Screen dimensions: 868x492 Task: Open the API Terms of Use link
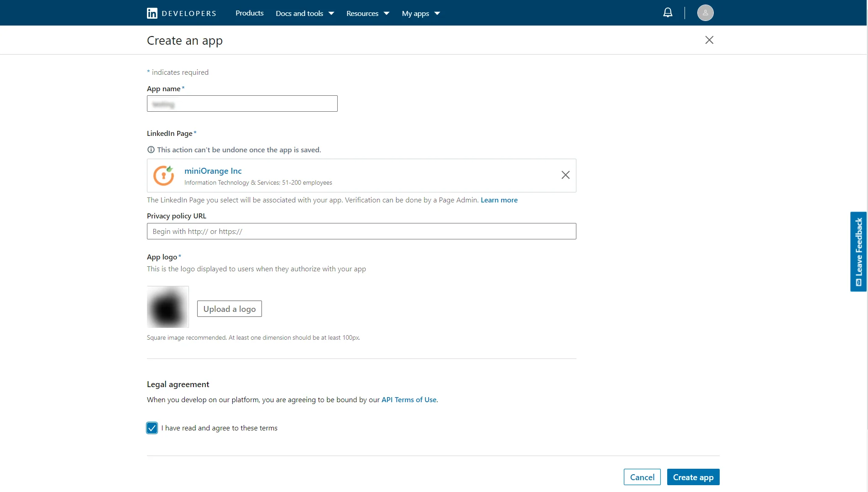pos(408,399)
